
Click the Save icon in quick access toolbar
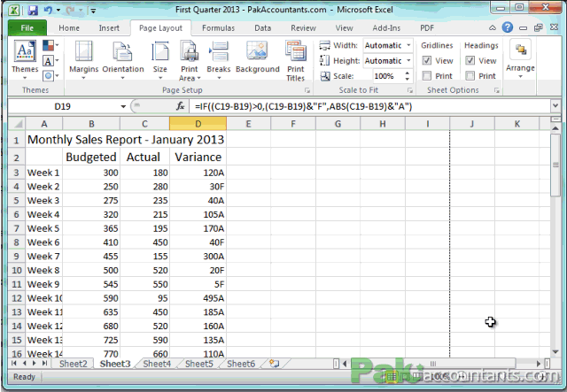pyautogui.click(x=33, y=10)
